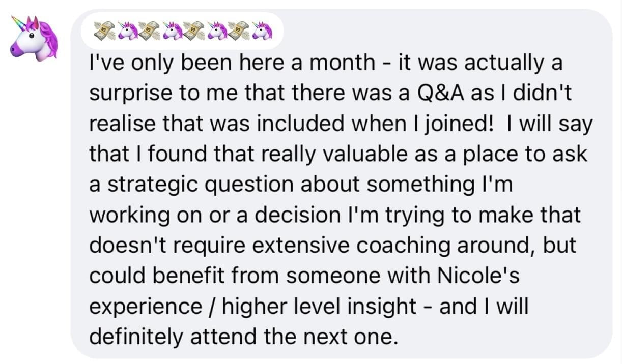622x364 pixels.
Task: Click the first flying money emoji
Action: (x=105, y=32)
